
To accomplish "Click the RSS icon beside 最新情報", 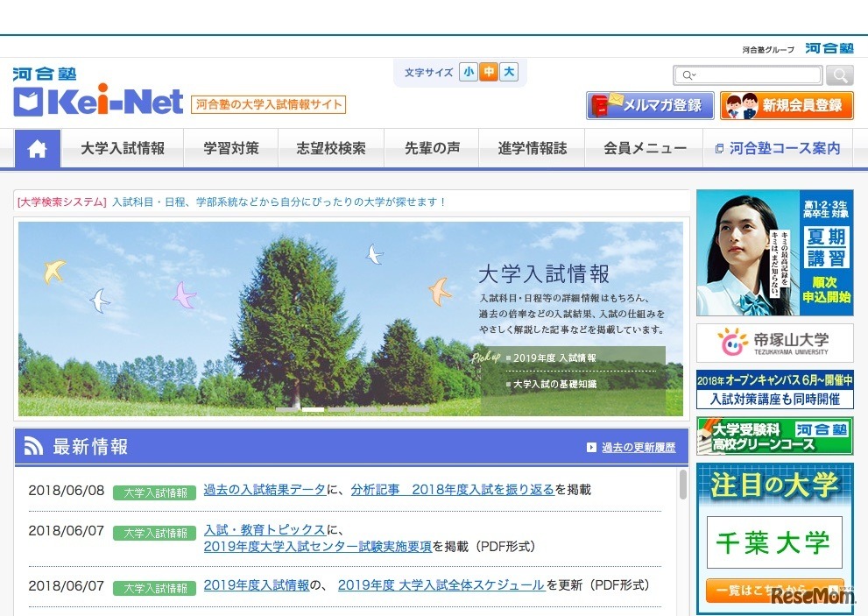I will tap(33, 445).
